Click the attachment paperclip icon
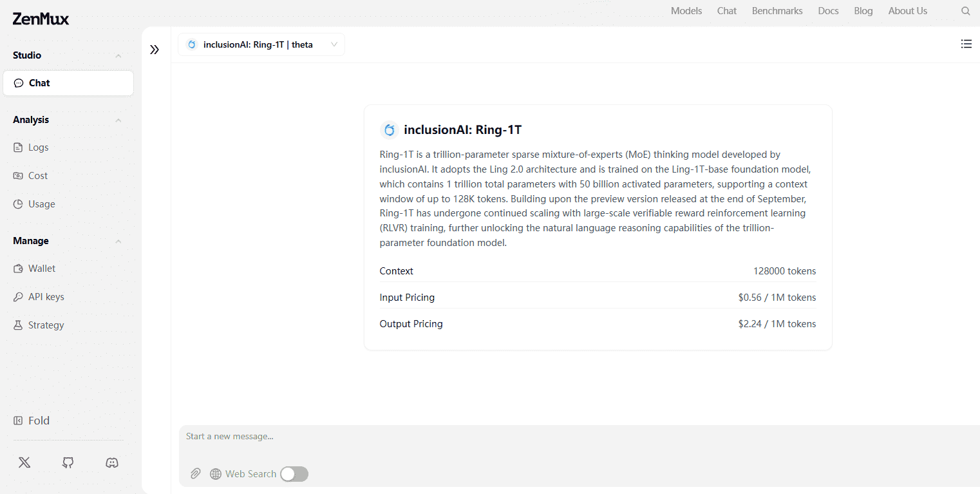This screenshot has height=494, width=980. [x=196, y=474]
